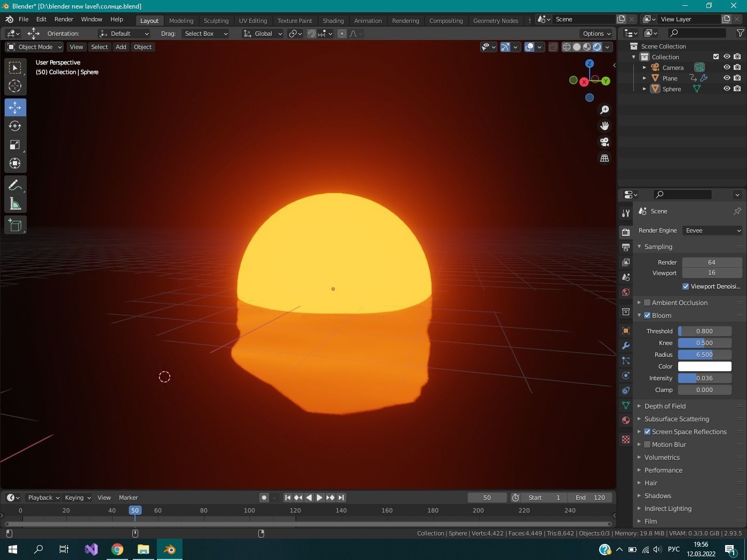The width and height of the screenshot is (747, 560).
Task: Select the Rotate tool
Action: coord(15,126)
